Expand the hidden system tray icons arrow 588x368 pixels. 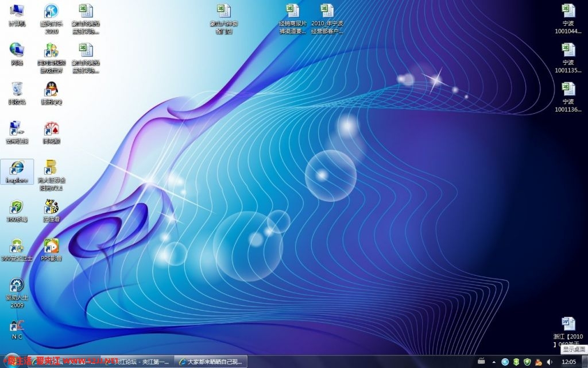(x=494, y=362)
